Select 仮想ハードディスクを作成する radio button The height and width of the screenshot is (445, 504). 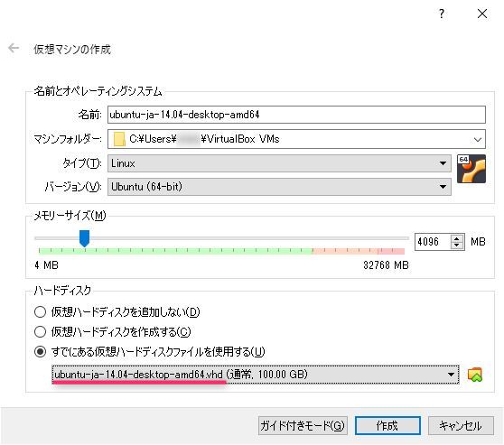40,331
